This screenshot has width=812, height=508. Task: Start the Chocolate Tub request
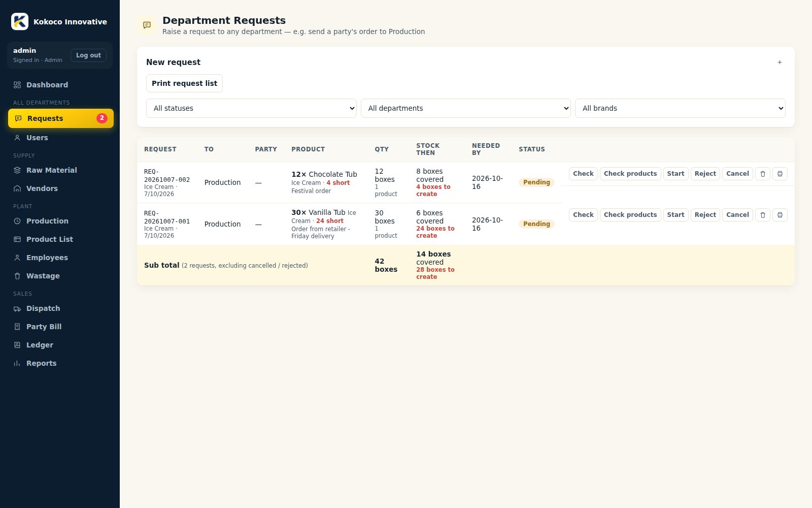(x=675, y=174)
